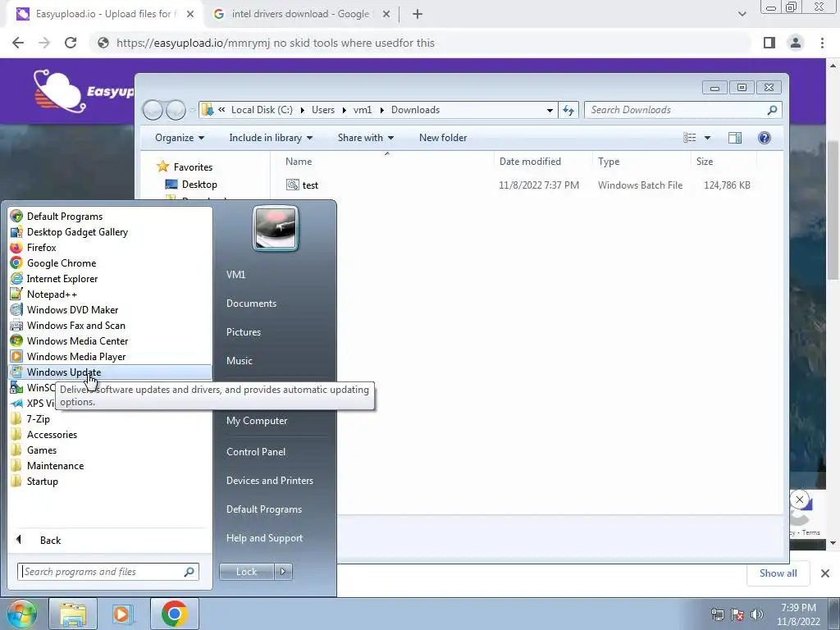Viewport: 840px width, 630px height.
Task: Open Documents from the Start menu
Action: [x=251, y=304]
